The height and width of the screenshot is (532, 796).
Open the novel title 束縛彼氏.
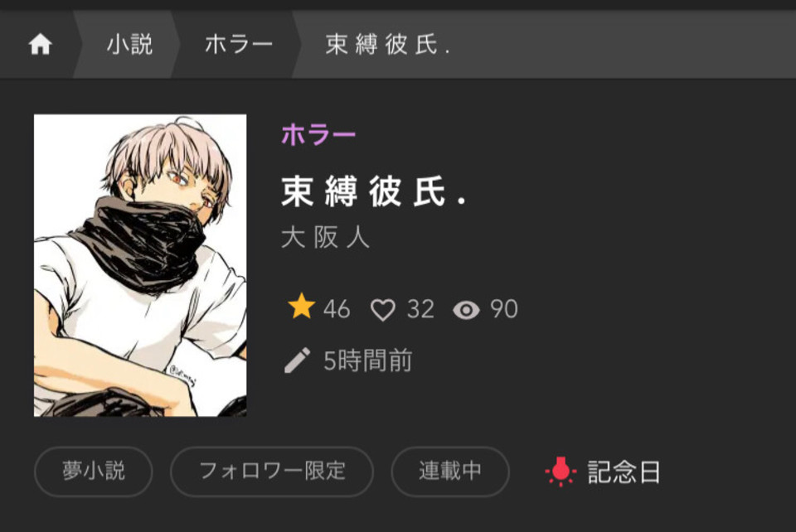pos(374,191)
